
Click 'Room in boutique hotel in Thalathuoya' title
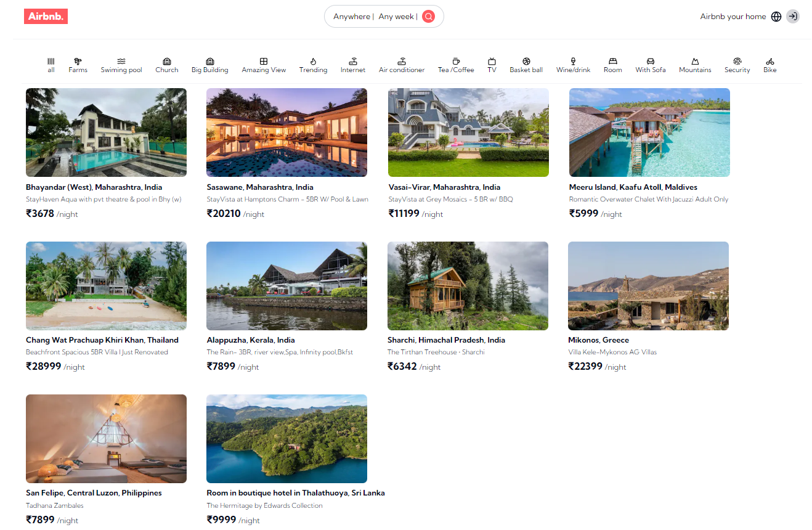pyautogui.click(x=296, y=493)
